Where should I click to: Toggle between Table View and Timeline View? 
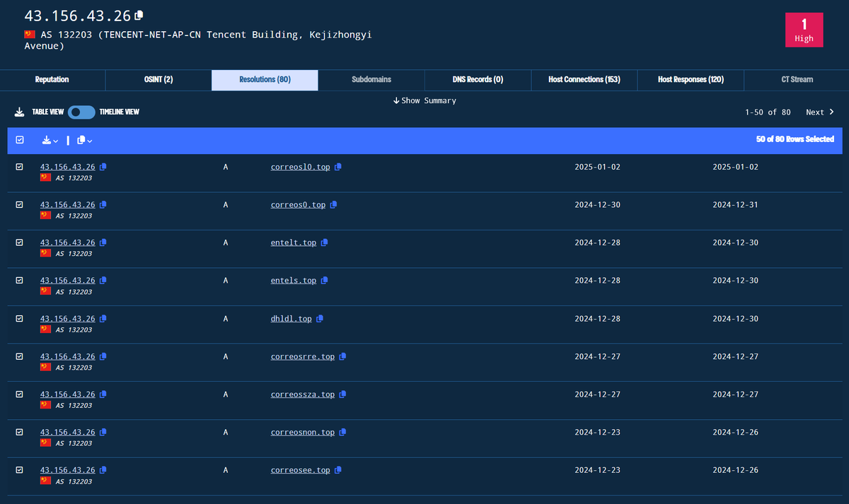[x=81, y=112]
